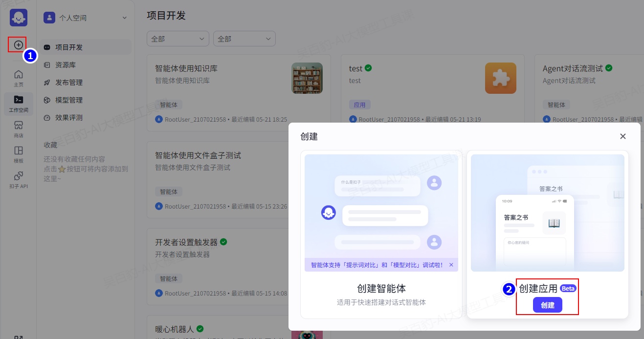Open the 主页 home icon
644x339 pixels.
pos(19,78)
